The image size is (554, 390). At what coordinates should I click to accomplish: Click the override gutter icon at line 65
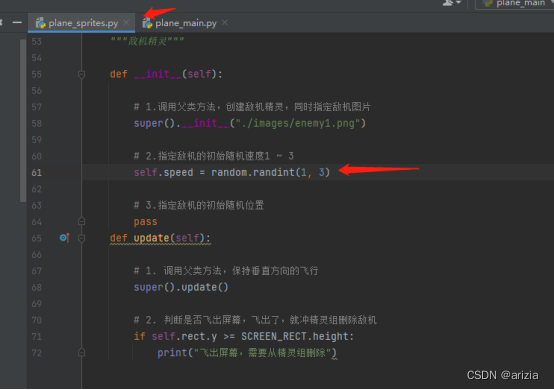[x=65, y=238]
